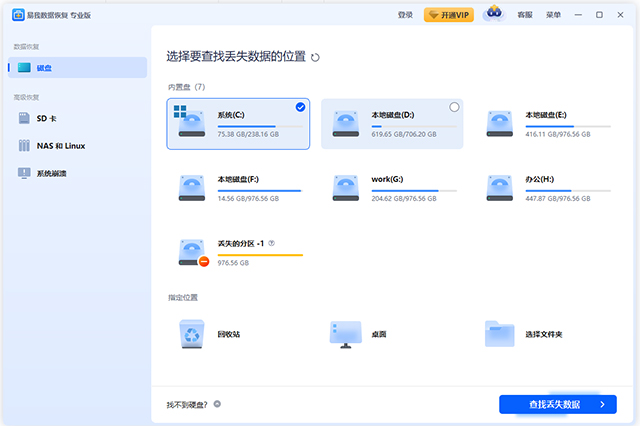Click the work(G:) usage bar
Screen dimensions: 640x426
point(414,191)
